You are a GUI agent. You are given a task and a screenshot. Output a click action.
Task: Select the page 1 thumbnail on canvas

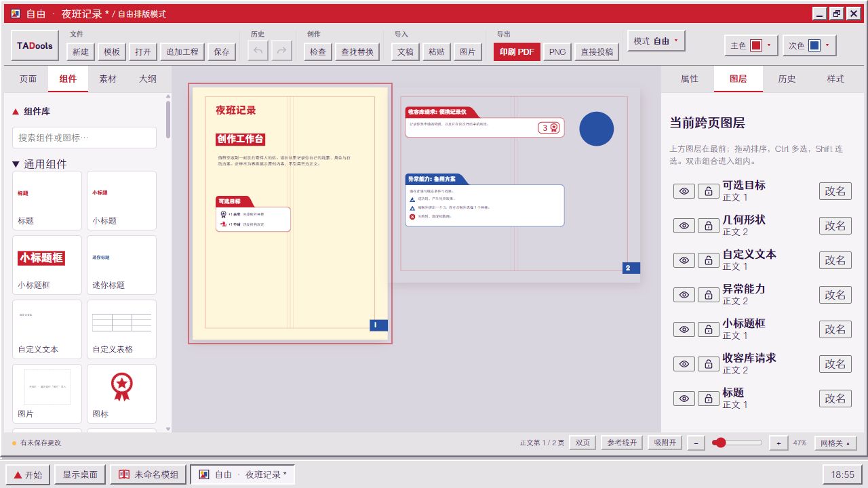pyautogui.click(x=290, y=213)
